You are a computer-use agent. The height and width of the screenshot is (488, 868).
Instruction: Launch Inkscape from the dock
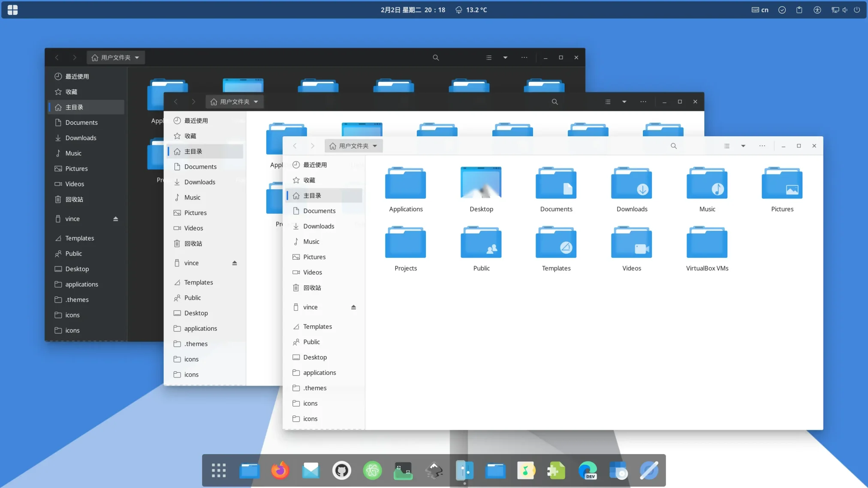[434, 470]
